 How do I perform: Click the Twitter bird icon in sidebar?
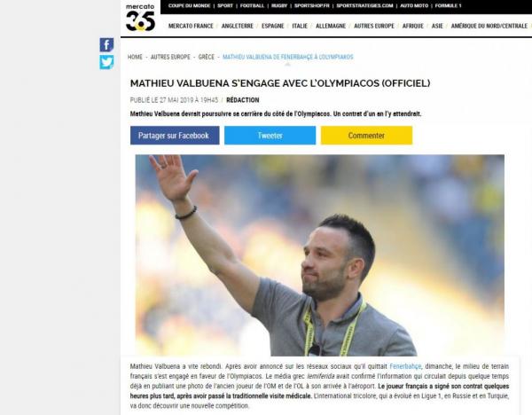click(106, 62)
